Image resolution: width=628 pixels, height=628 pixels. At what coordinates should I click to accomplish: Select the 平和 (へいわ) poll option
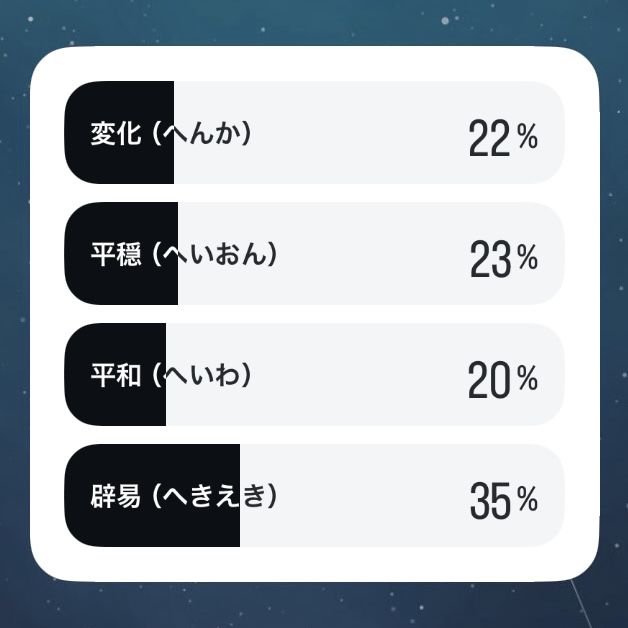(x=314, y=374)
